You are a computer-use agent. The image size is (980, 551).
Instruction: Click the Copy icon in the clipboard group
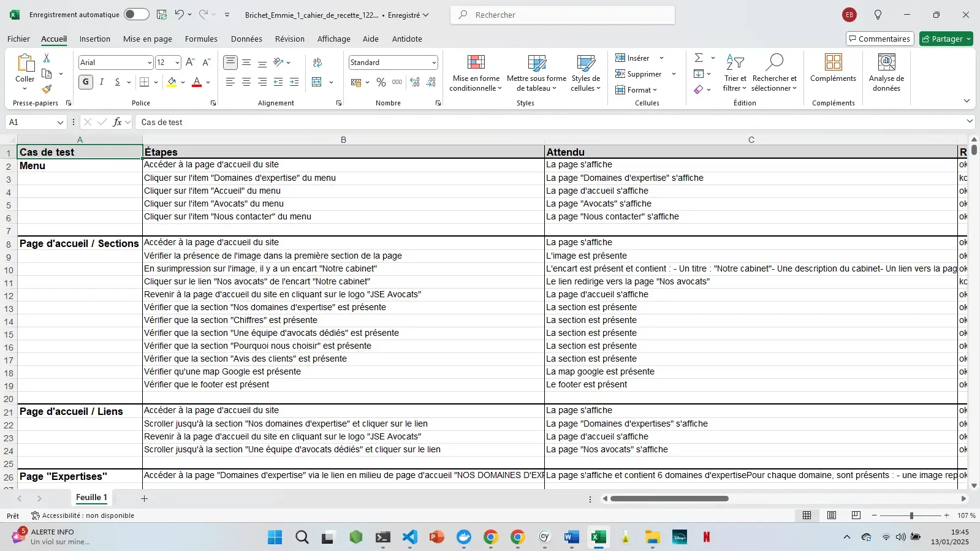47,74
